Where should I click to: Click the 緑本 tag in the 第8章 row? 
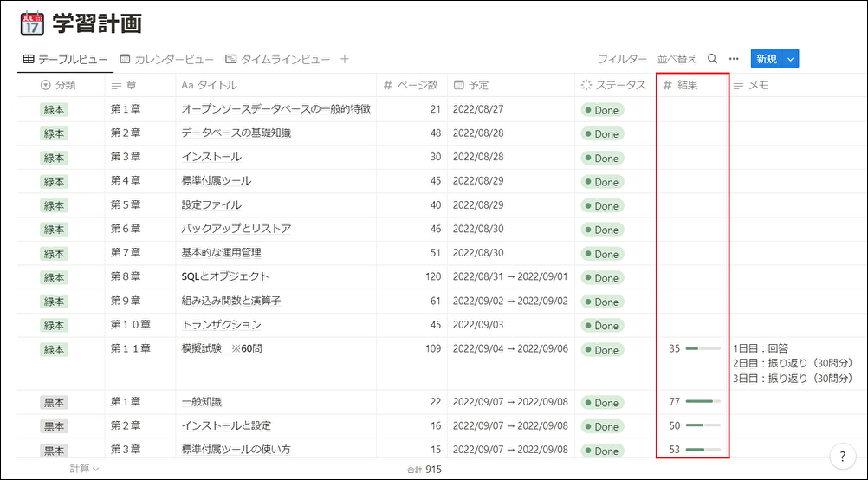54,278
